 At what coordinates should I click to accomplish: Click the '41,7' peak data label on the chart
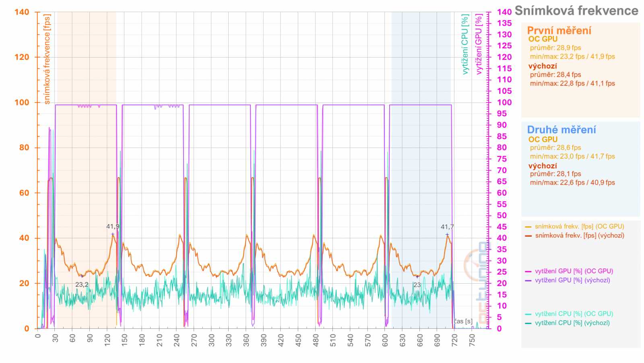point(447,227)
